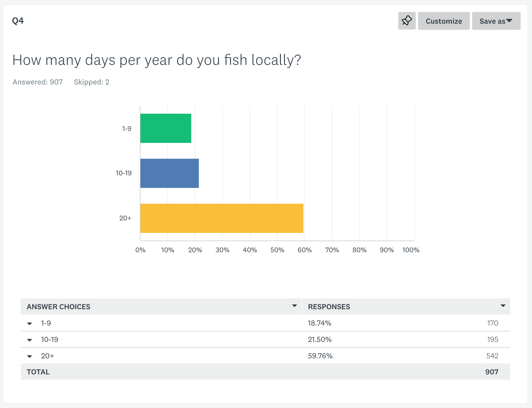Click the 542 response count
This screenshot has height=408, width=532.
tap(492, 356)
